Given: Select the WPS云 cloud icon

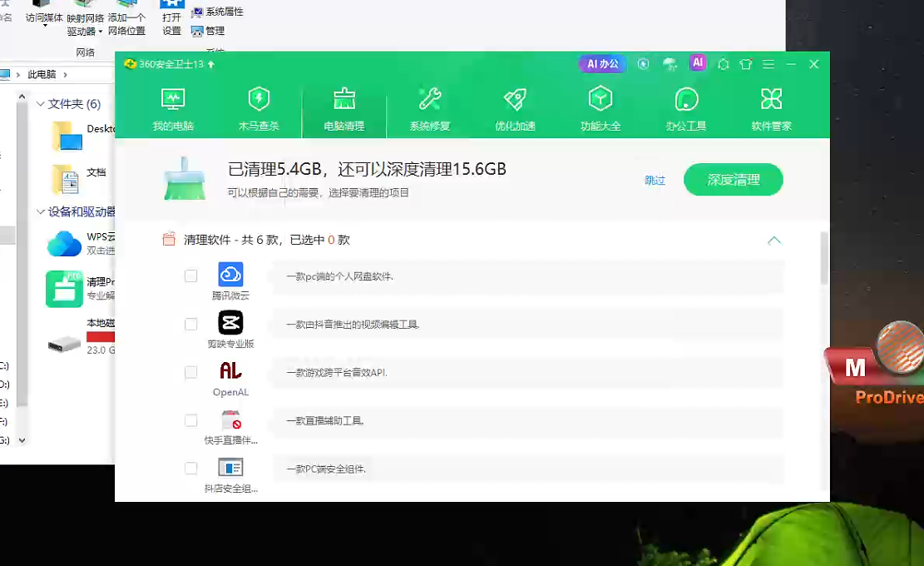Looking at the screenshot, I should coord(64,244).
